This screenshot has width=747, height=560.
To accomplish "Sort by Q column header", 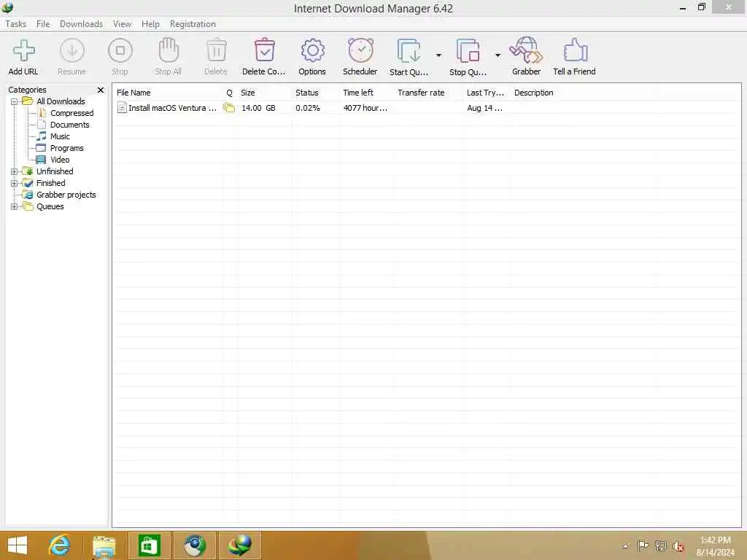I will (x=230, y=93).
